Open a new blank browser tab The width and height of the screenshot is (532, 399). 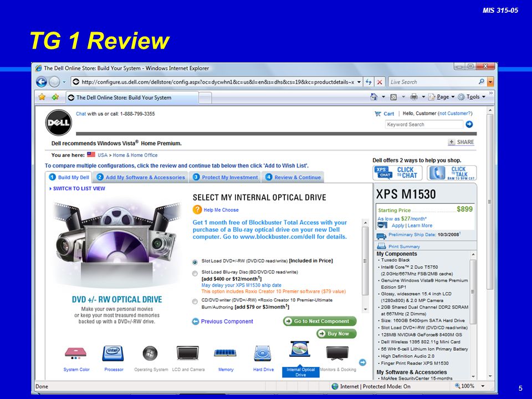pos(205,98)
